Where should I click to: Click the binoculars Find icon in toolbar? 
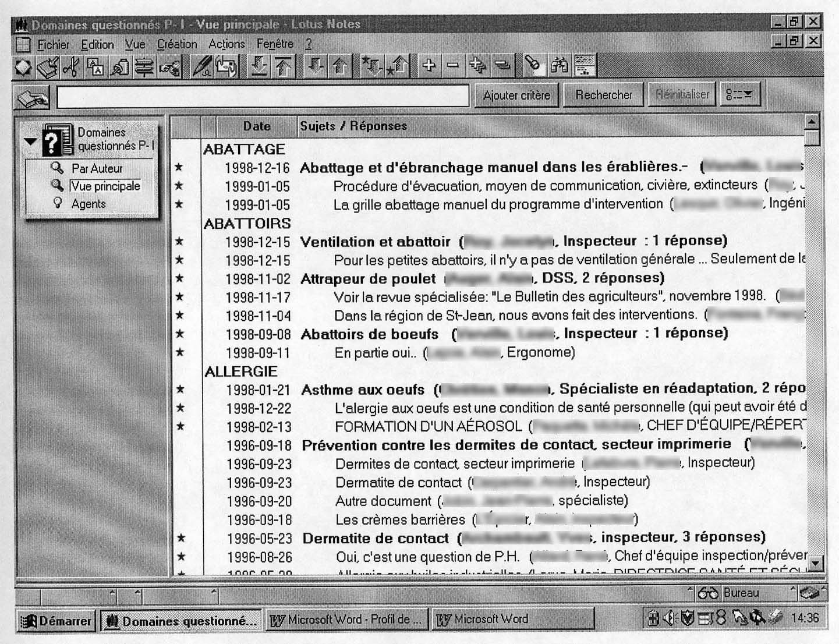click(559, 66)
